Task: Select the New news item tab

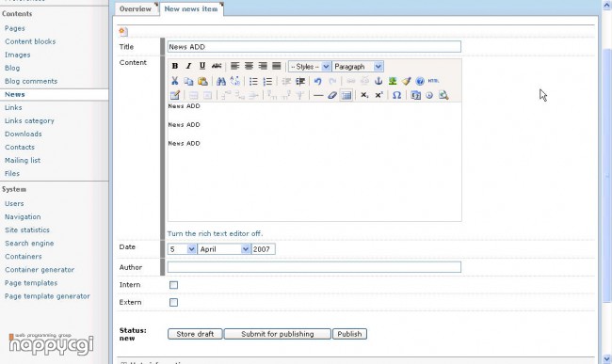Action: pos(191,8)
